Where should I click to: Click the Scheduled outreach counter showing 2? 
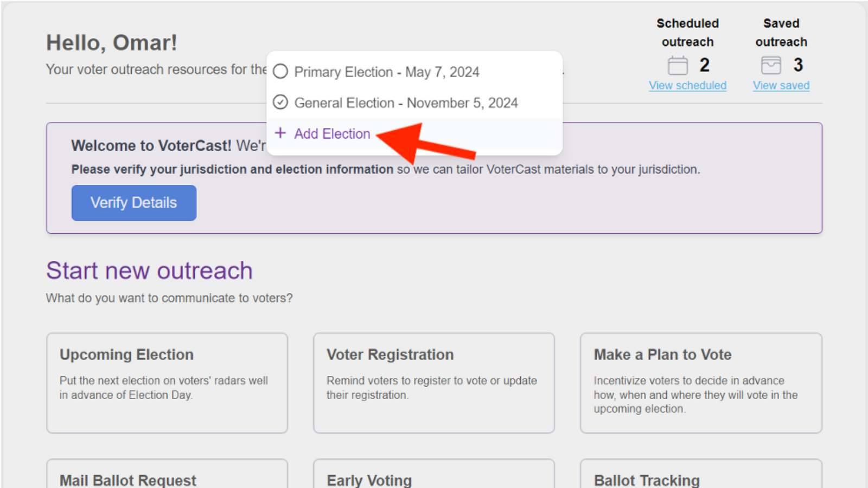point(704,65)
